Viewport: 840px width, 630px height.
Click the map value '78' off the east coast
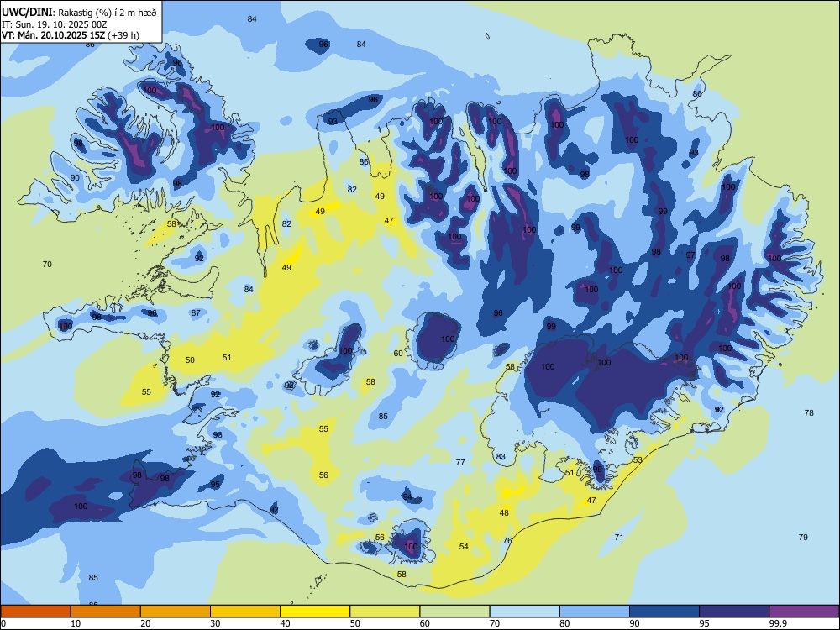(809, 412)
